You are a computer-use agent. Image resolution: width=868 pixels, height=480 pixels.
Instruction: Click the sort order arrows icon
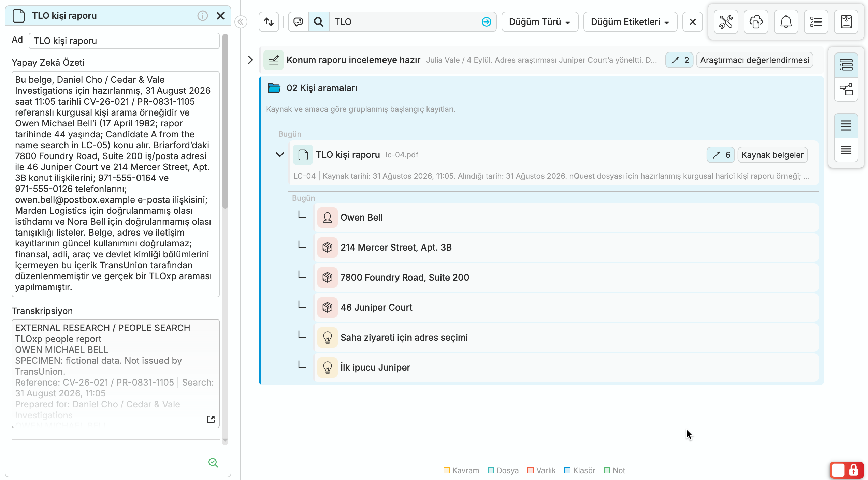pyautogui.click(x=269, y=22)
